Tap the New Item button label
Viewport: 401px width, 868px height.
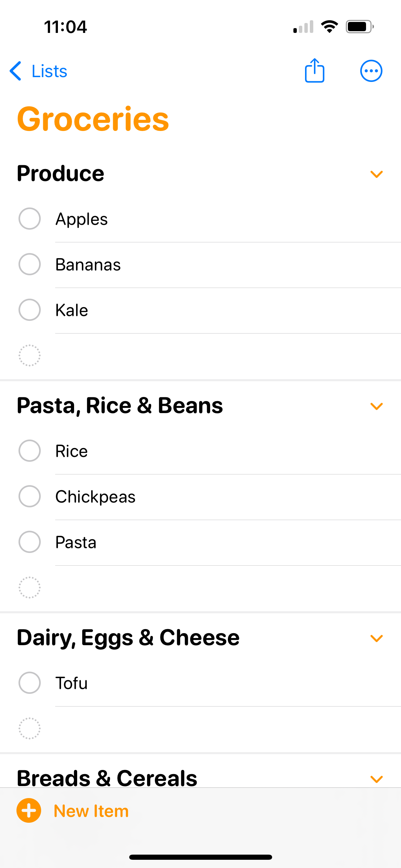click(91, 811)
